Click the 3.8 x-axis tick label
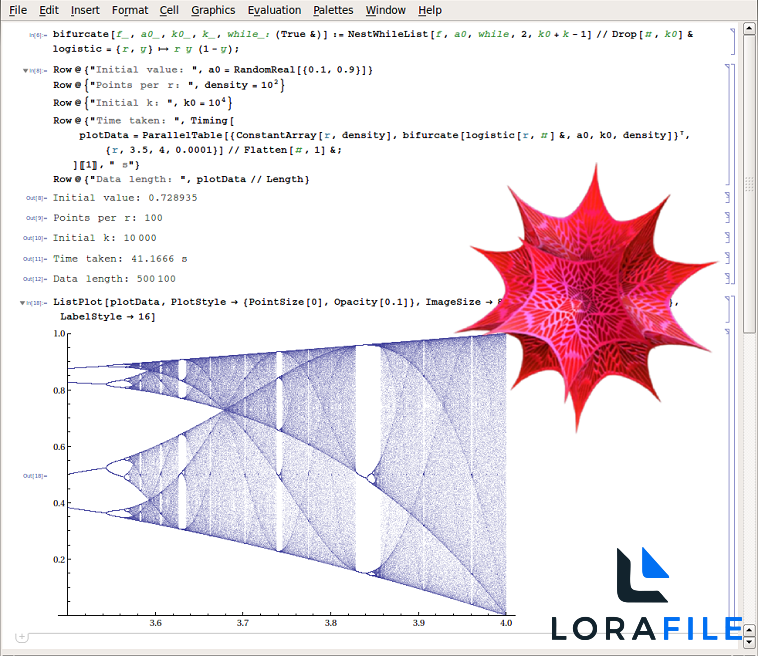This screenshot has width=758, height=656. [x=331, y=623]
